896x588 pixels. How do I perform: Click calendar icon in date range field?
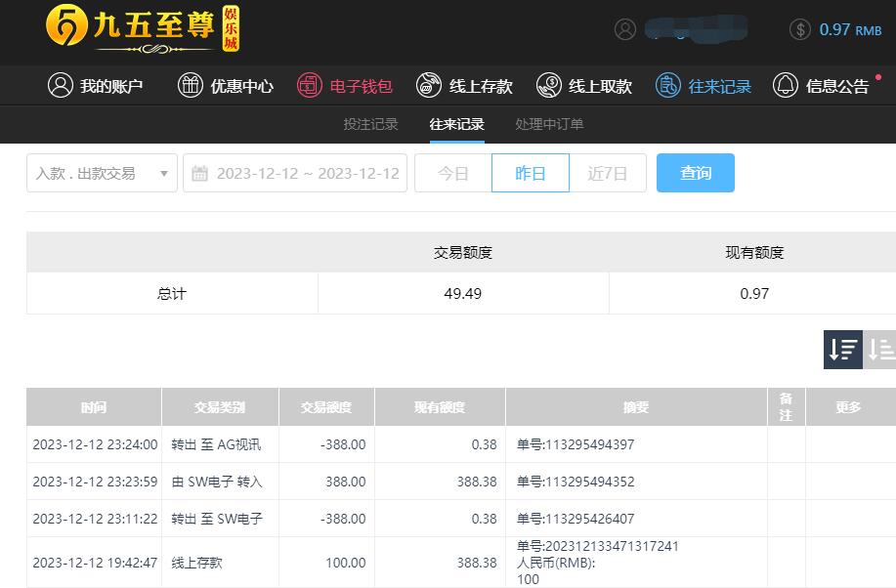click(x=200, y=174)
